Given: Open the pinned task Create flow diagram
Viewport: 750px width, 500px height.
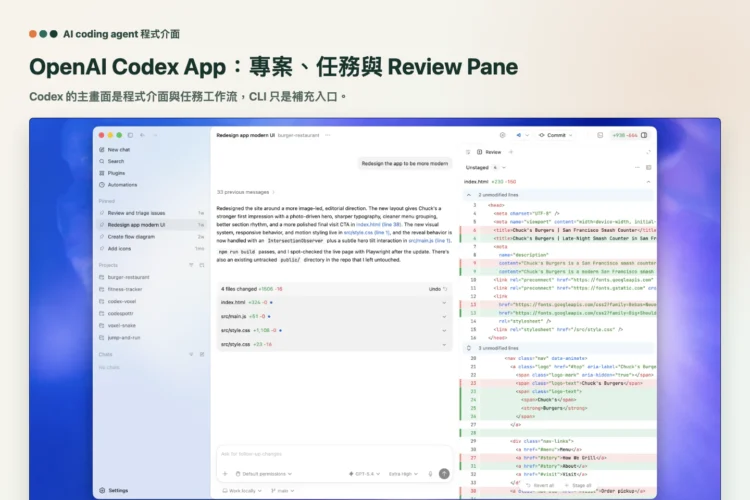Looking at the screenshot, I should click(152, 237).
